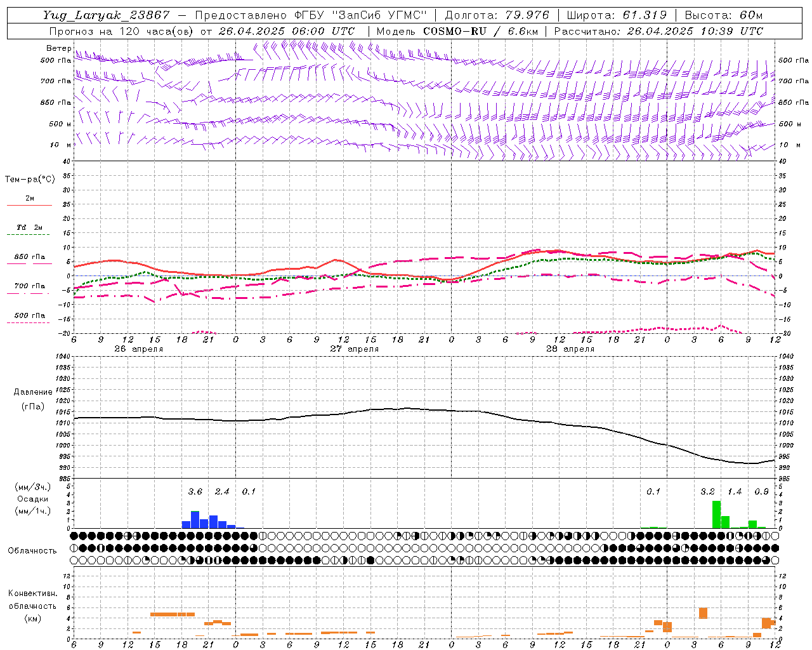812x650 pixels.
Task: Select the Высота: 60м header value
Action: click(x=724, y=15)
